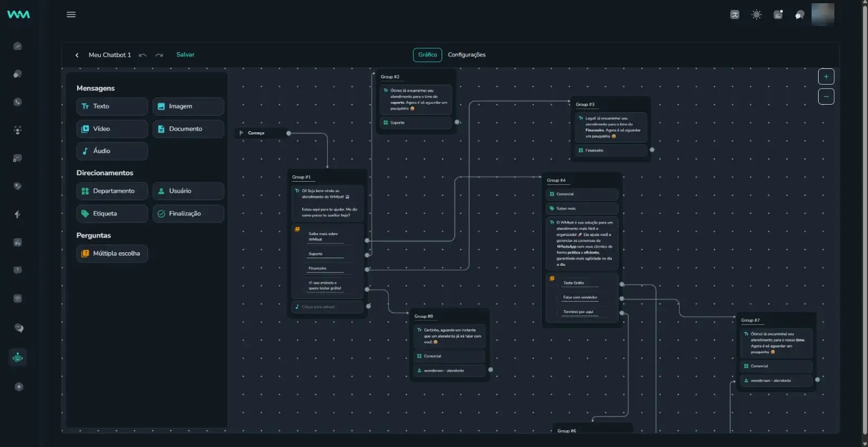Click the Começo start node
Image resolution: width=868 pixels, height=447 pixels.
click(x=260, y=133)
